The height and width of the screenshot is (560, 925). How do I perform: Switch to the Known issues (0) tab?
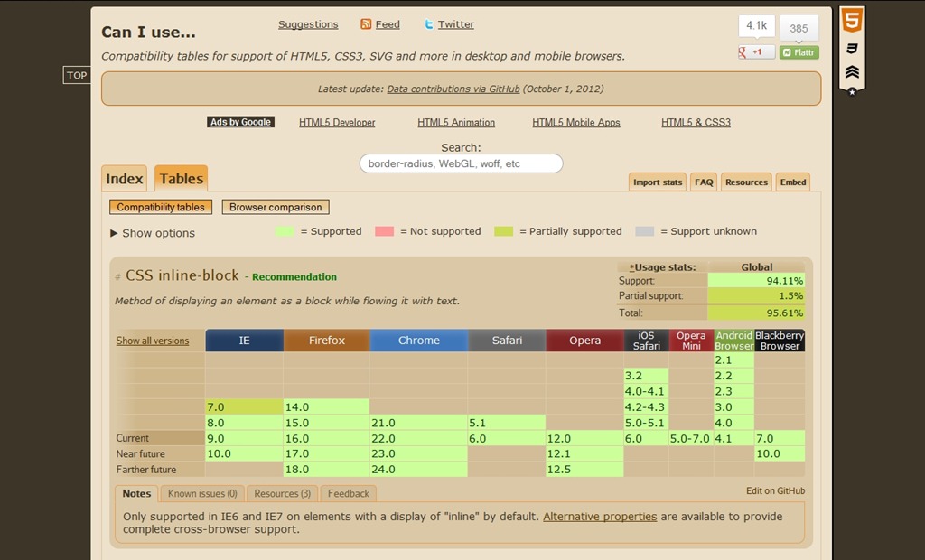[x=202, y=493]
